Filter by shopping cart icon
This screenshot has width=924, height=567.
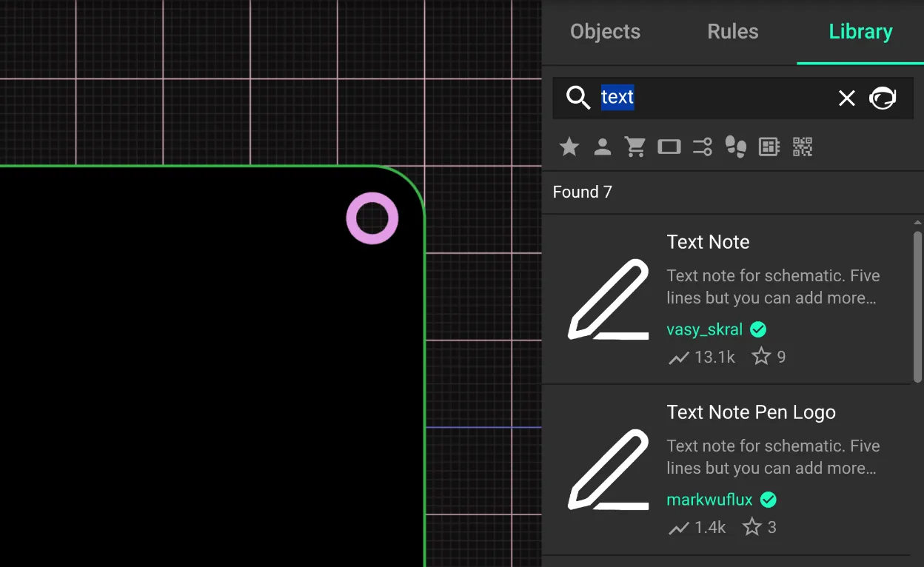(x=635, y=147)
